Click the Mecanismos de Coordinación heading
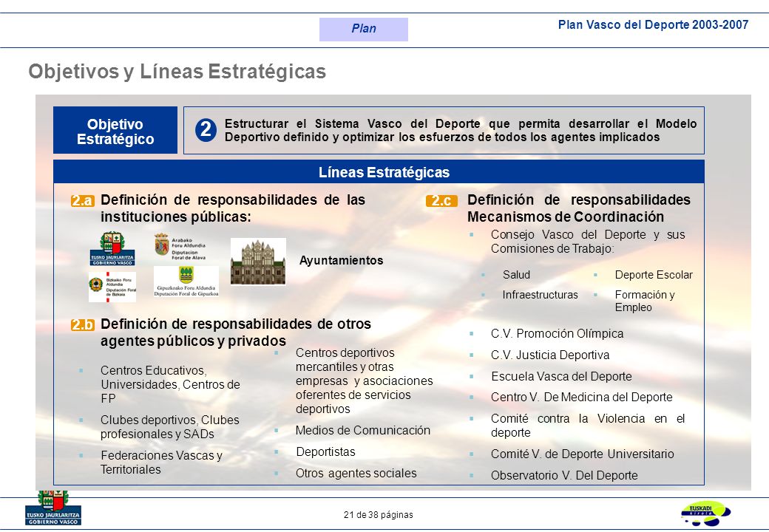Image resolution: width=769 pixels, height=532 pixels. coord(579,208)
